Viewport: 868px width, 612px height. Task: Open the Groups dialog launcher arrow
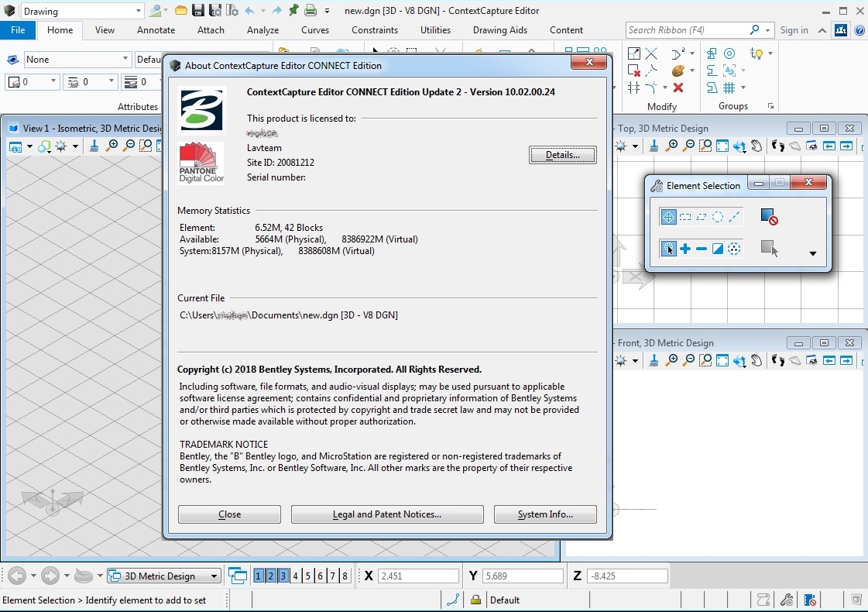pos(770,106)
